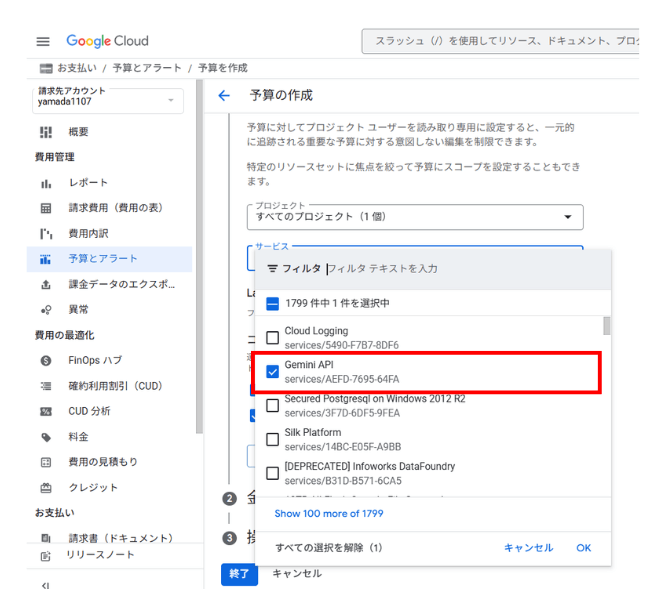Click the services list scrollbar
The width and height of the screenshot is (661, 589).
(604, 326)
